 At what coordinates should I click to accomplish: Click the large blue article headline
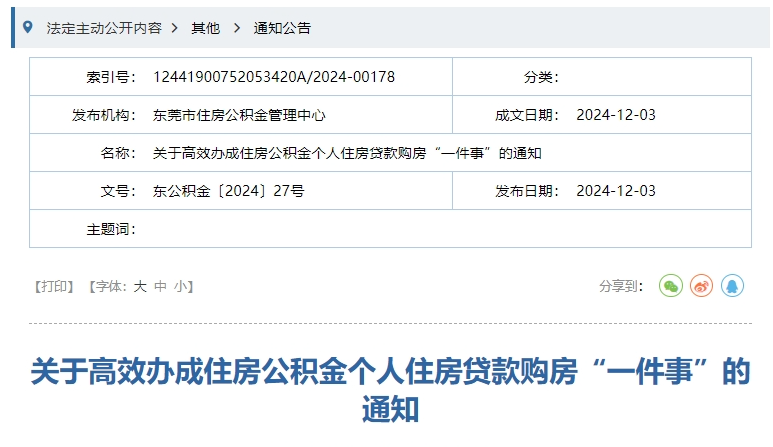click(390, 390)
